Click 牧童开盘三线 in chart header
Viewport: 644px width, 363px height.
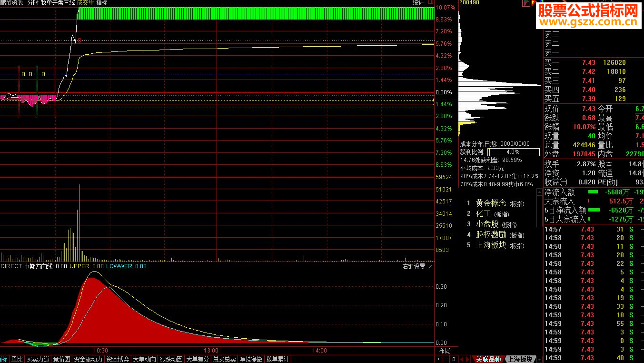58,3
